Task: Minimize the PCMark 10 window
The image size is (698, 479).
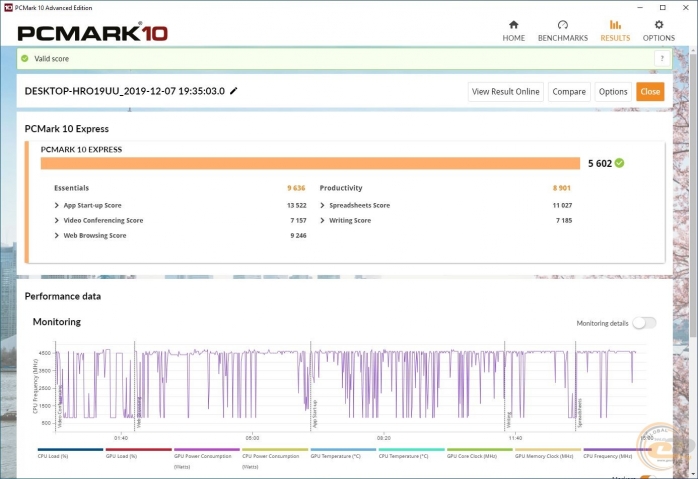Action: pyautogui.click(x=640, y=8)
